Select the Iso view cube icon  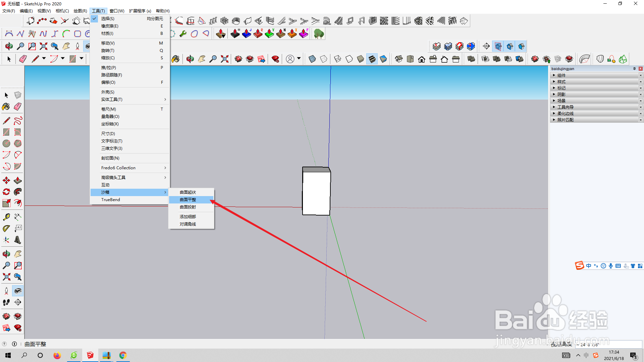tap(399, 59)
